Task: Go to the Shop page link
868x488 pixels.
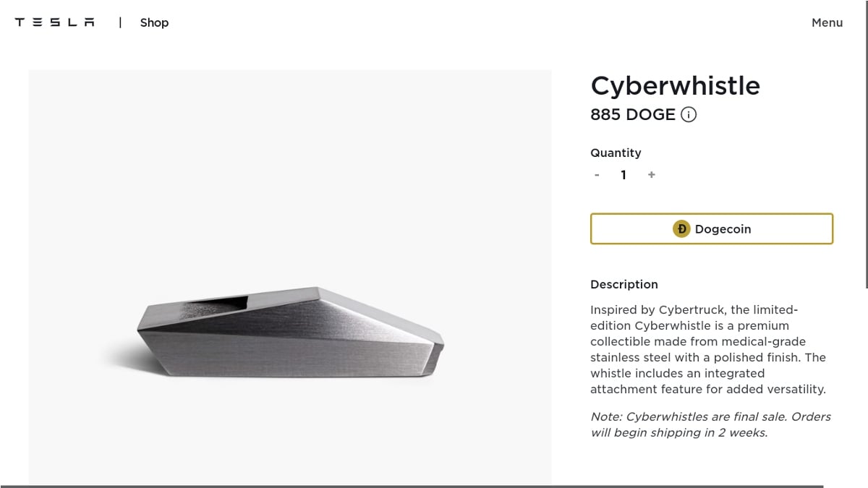Action: click(154, 22)
